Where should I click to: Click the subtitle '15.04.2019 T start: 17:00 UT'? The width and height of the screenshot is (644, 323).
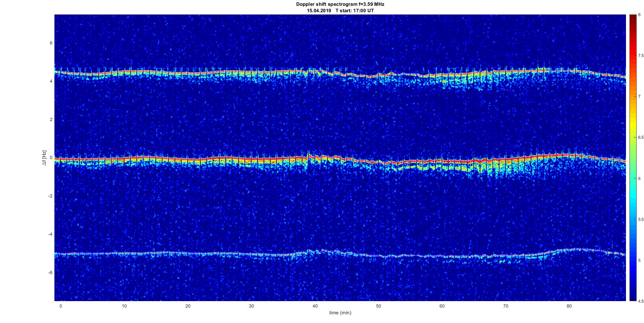click(340, 11)
